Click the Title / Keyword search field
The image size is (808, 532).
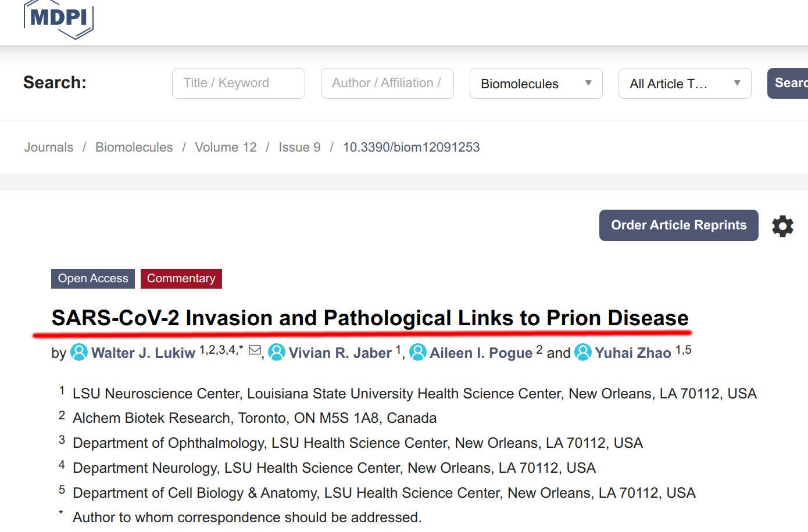point(238,83)
